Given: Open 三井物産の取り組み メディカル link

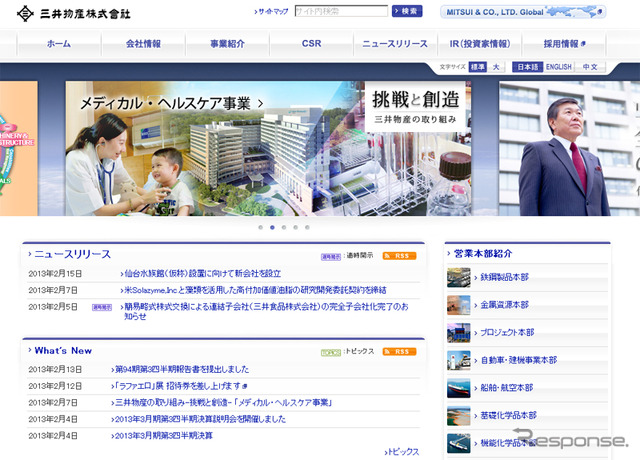Looking at the screenshot, I should (222, 403).
